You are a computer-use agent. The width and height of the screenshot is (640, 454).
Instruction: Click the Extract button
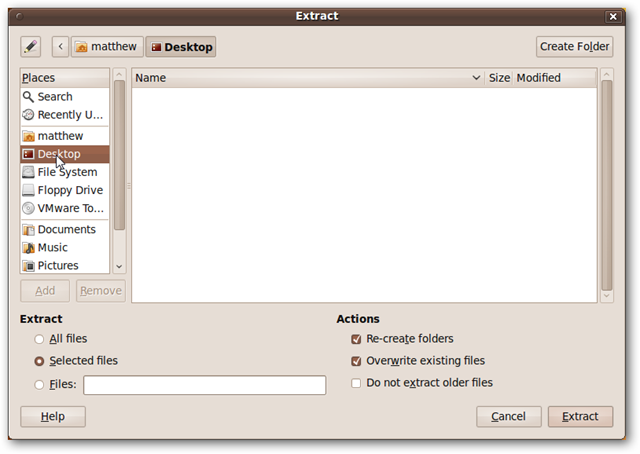(580, 416)
